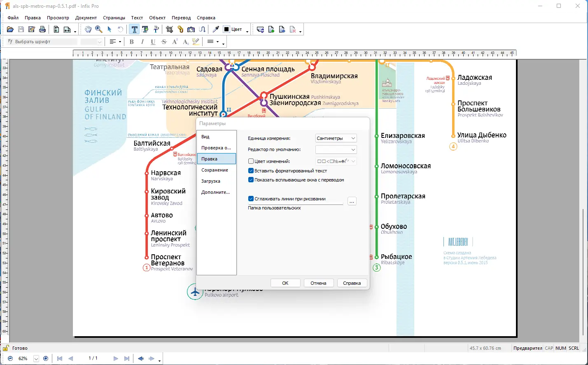
Task: Expand the 'Цвет' toolbar overflow arrow
Action: [x=247, y=31]
